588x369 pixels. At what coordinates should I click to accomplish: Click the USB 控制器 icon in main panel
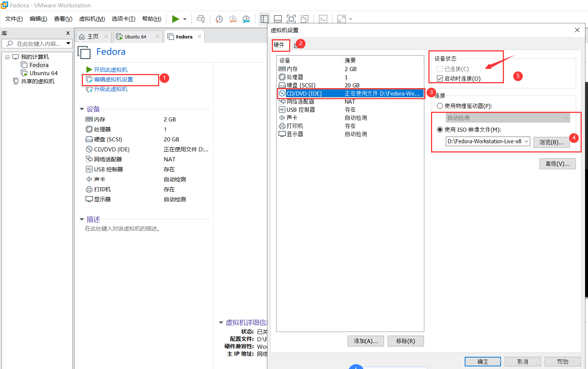click(x=89, y=169)
